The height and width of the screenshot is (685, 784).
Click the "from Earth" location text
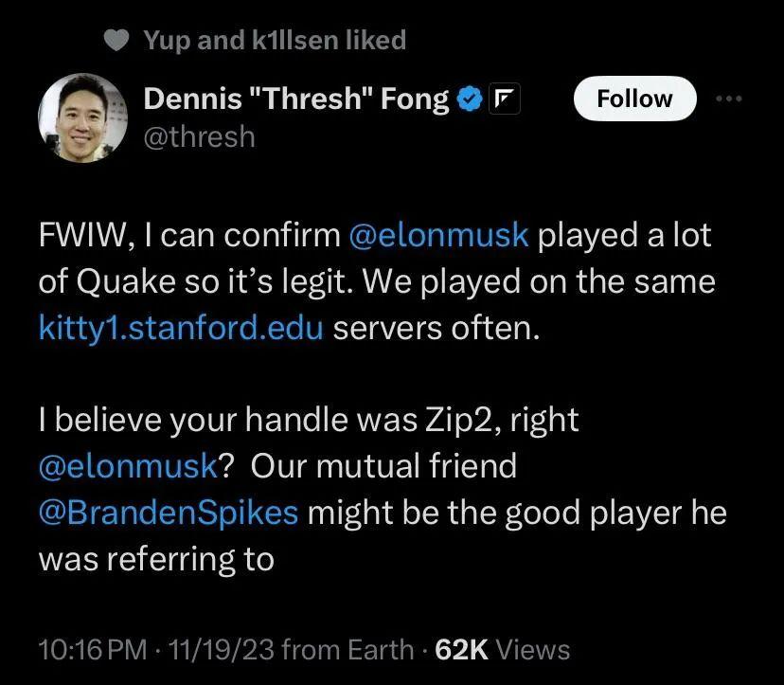point(347,649)
